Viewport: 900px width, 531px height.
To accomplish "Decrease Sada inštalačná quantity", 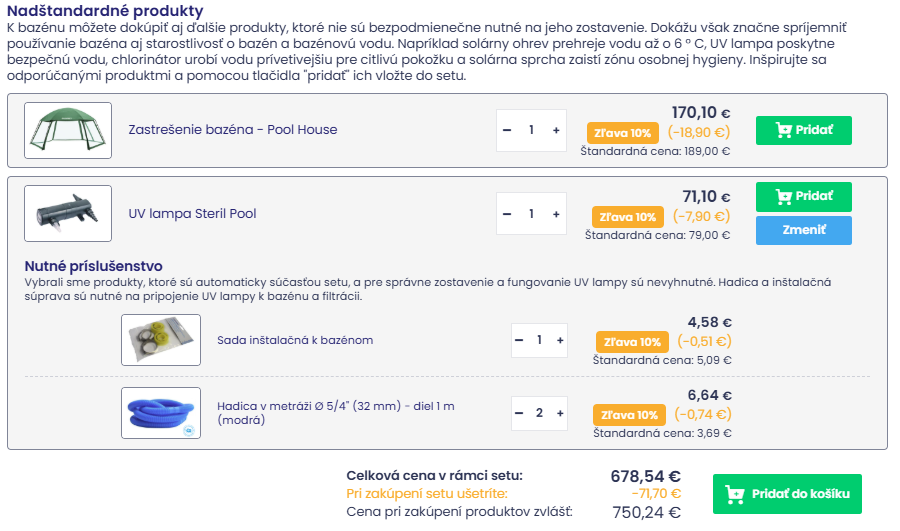I will coord(519,340).
